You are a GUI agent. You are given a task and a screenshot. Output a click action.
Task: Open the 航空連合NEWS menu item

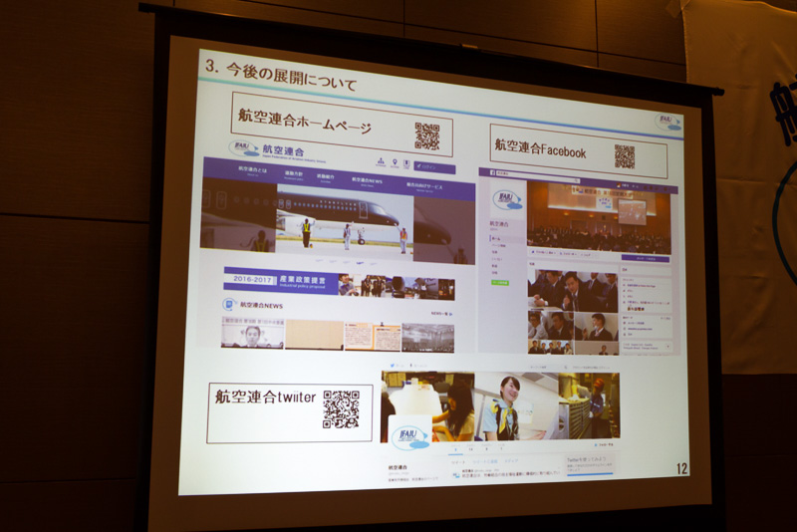coord(367,181)
